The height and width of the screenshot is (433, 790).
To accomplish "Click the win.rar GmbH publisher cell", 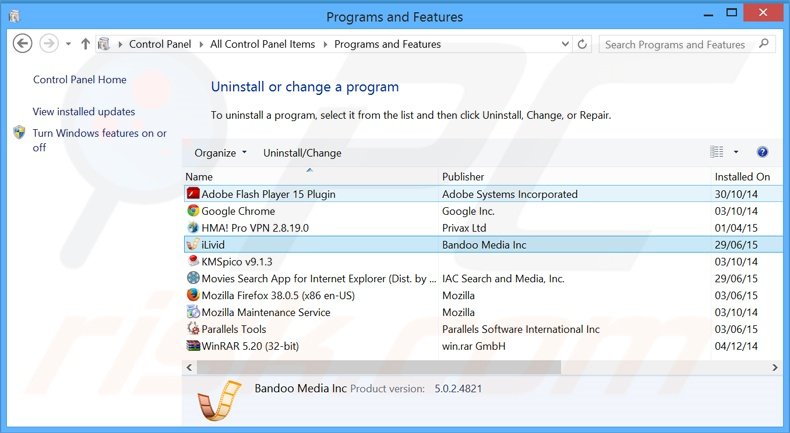I will 474,346.
